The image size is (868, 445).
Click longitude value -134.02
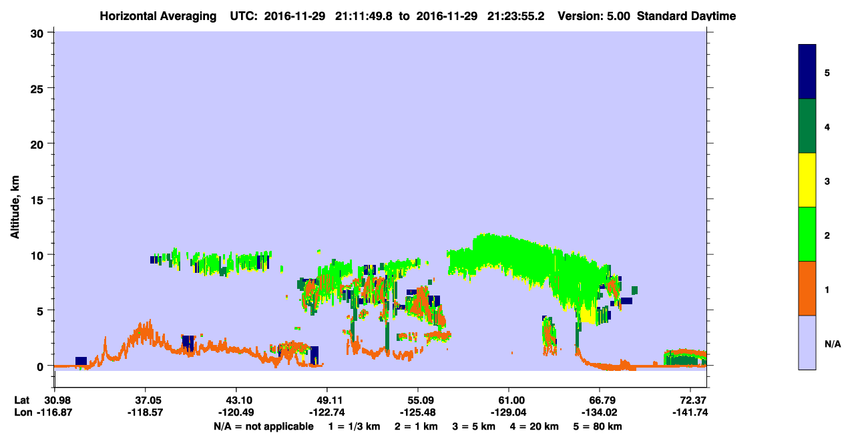coord(600,413)
